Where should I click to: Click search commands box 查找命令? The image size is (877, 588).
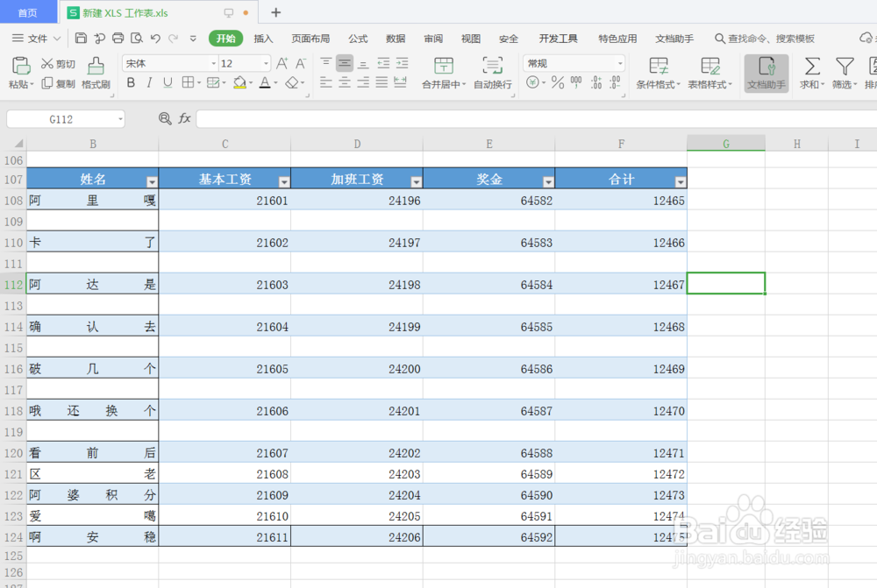[x=765, y=38]
